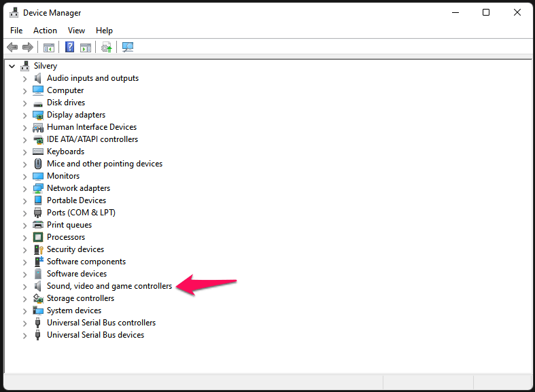
Task: Select Sound, video and game controllers label
Action: (x=109, y=286)
